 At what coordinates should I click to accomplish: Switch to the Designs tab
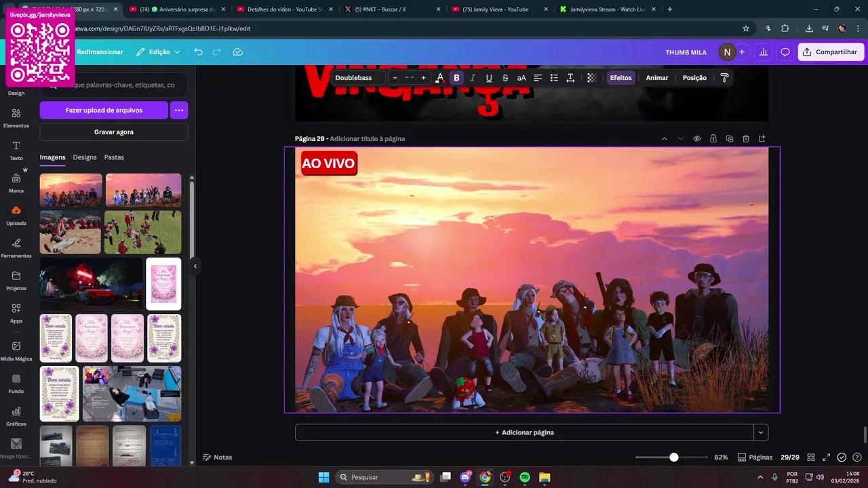(x=85, y=157)
